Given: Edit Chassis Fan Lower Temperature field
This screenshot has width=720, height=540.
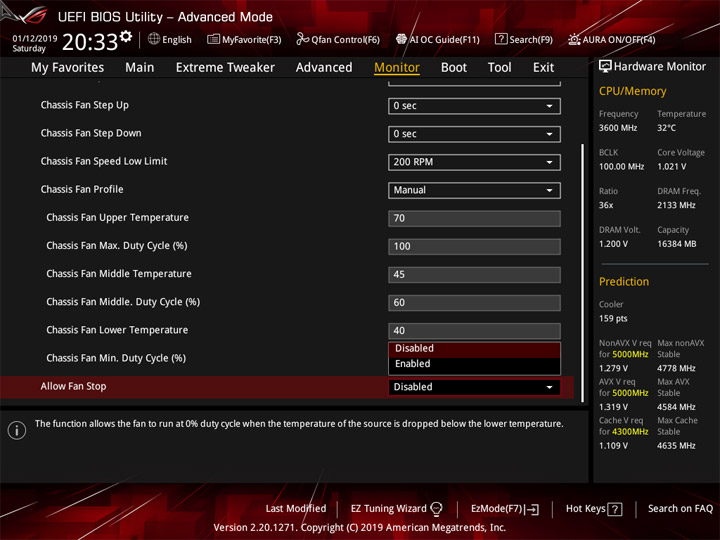Looking at the screenshot, I should pyautogui.click(x=474, y=331).
